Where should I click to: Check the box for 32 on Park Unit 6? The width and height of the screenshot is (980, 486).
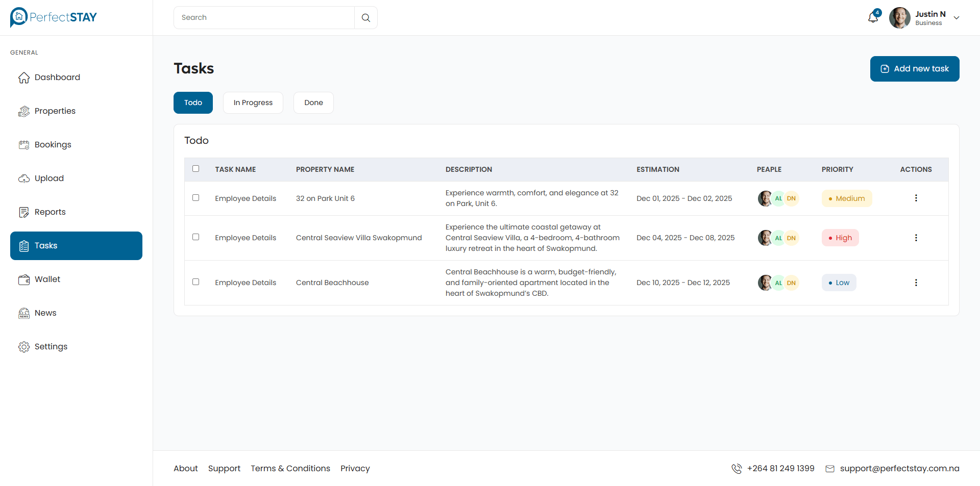click(x=195, y=198)
